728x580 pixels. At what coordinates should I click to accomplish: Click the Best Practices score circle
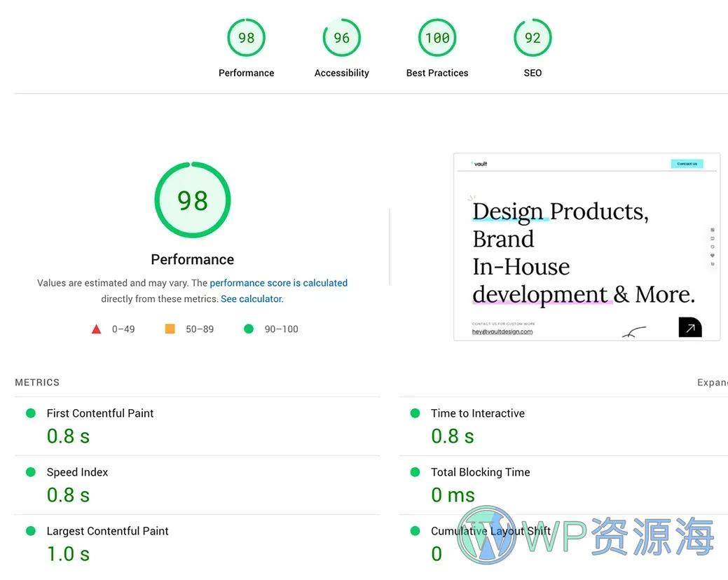pos(437,37)
